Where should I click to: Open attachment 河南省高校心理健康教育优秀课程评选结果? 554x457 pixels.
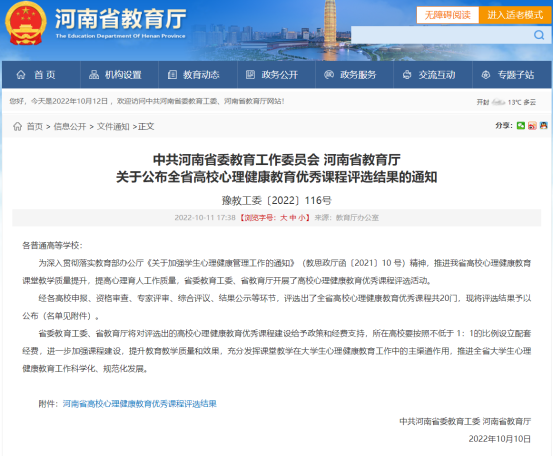coord(140,404)
